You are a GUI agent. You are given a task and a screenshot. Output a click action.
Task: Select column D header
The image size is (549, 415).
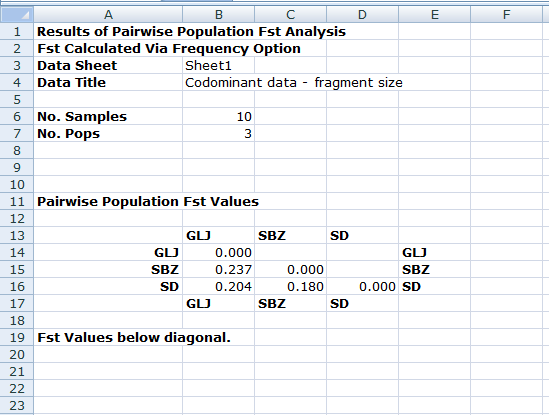click(362, 14)
